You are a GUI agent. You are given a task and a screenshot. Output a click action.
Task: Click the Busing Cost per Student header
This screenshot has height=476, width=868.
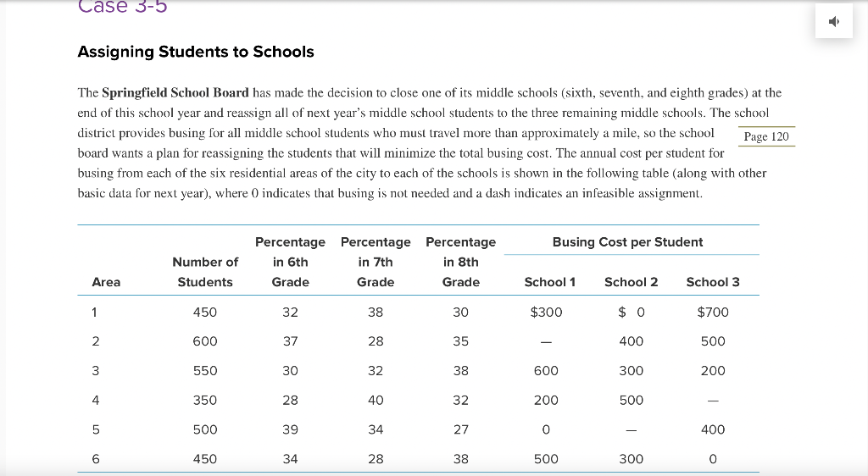tap(627, 242)
